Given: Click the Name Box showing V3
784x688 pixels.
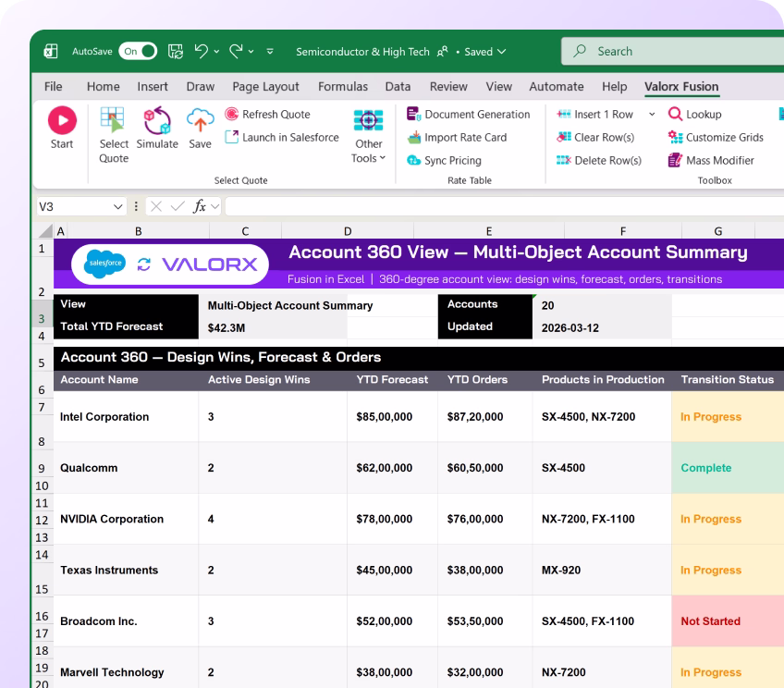Looking at the screenshot, I should (72, 206).
